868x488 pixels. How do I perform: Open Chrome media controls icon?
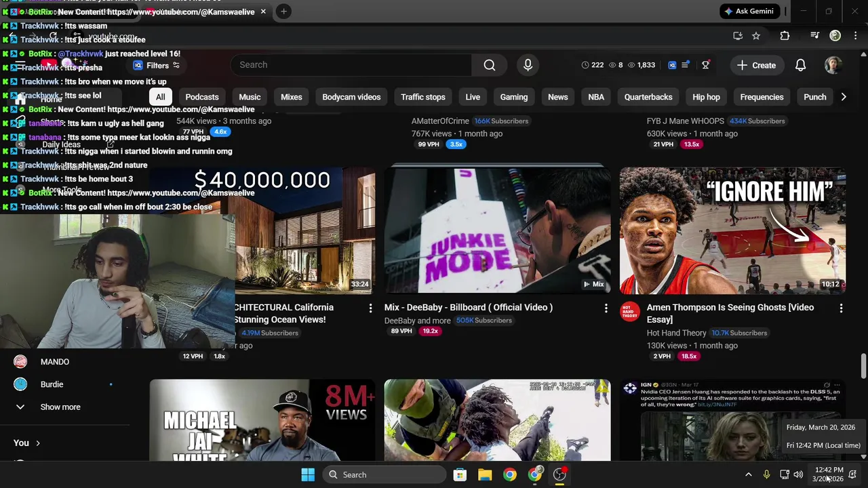pyautogui.click(x=814, y=36)
